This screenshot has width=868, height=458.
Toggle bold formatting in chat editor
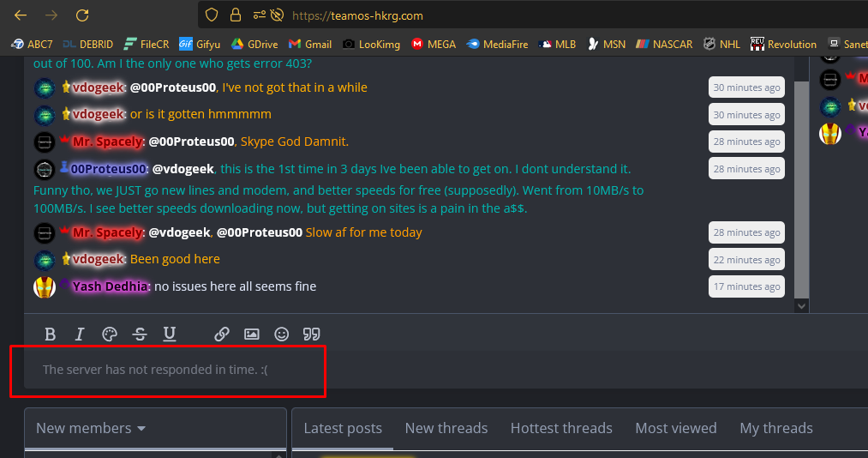pyautogui.click(x=50, y=334)
